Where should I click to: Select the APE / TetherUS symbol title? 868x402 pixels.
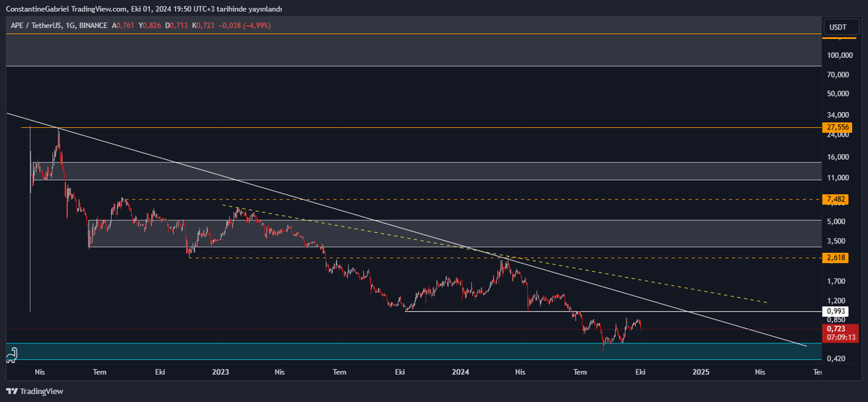tap(34, 25)
